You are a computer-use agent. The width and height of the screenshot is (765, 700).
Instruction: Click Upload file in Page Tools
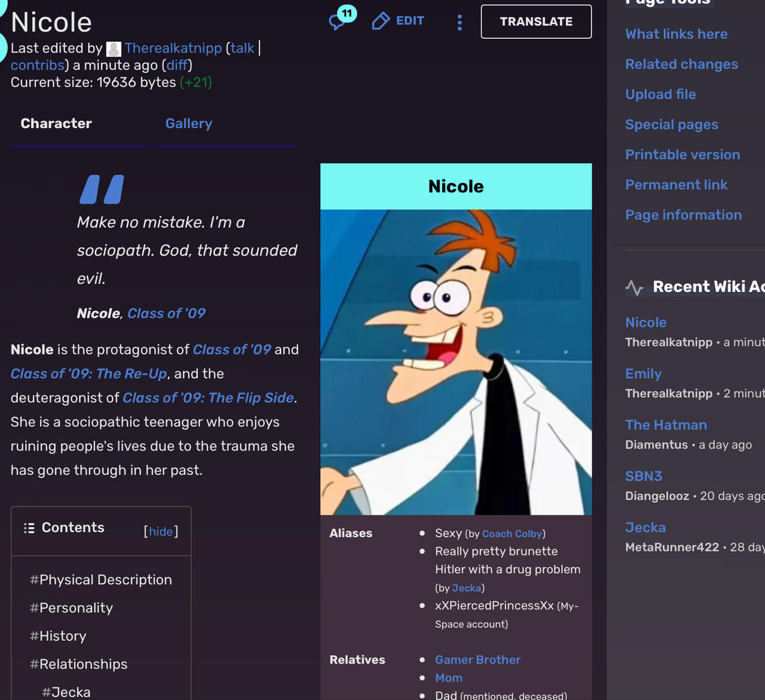coord(660,94)
